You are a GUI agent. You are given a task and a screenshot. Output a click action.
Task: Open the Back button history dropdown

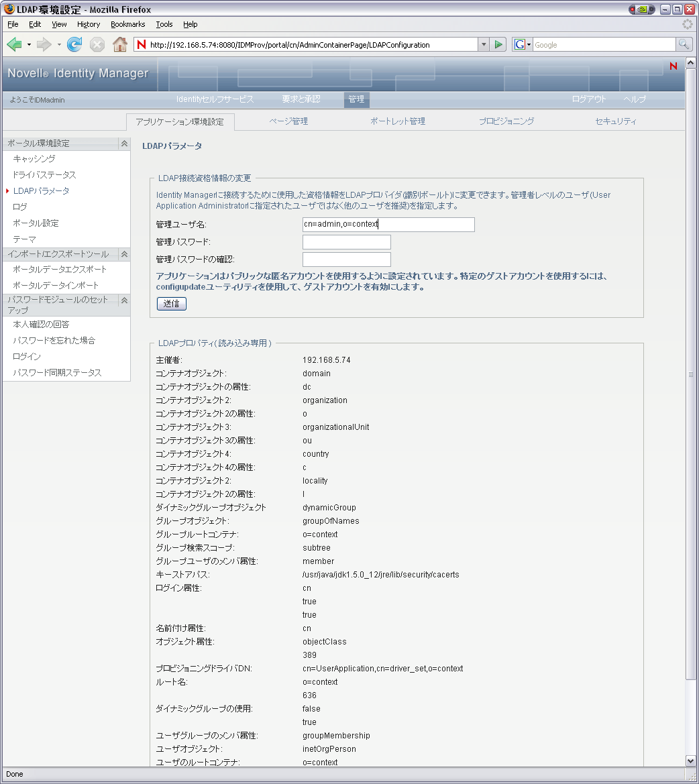29,44
